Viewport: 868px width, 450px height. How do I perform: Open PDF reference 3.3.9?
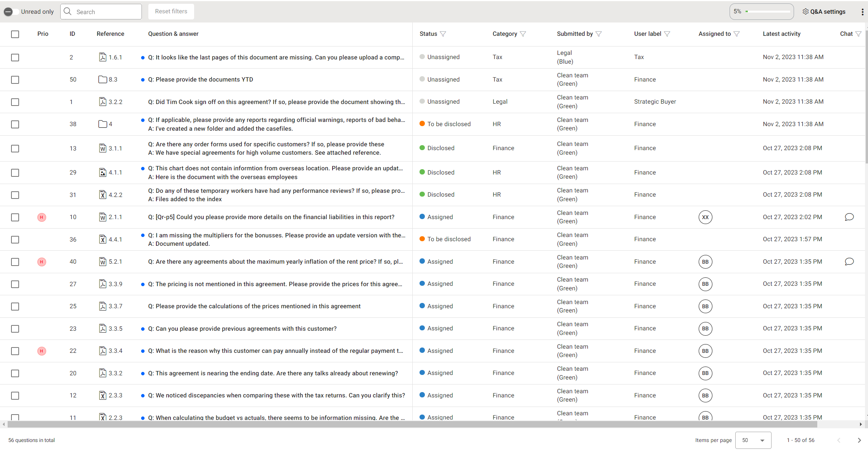pos(110,284)
